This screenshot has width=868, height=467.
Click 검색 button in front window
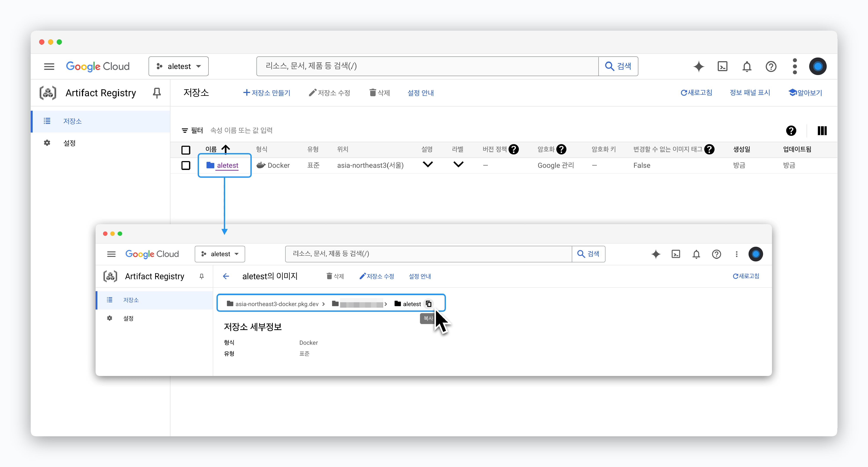[588, 254]
